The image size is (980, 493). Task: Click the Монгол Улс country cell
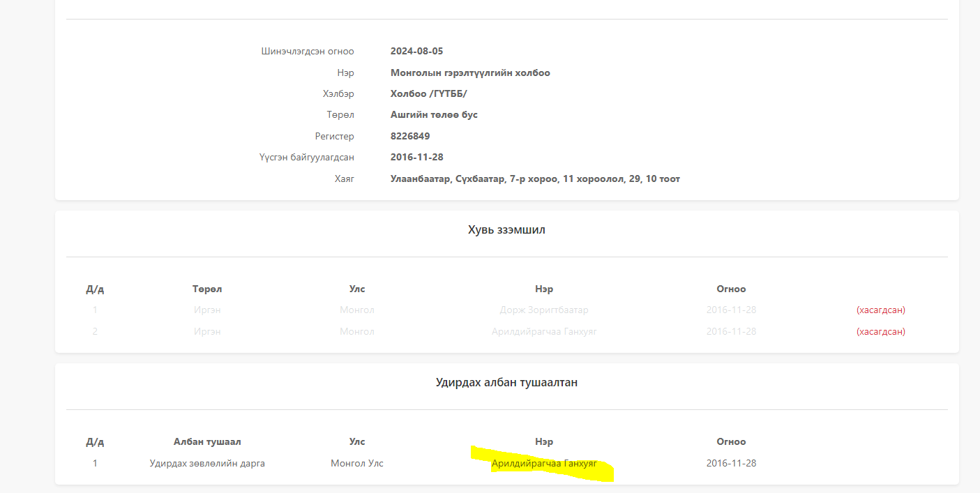click(357, 463)
